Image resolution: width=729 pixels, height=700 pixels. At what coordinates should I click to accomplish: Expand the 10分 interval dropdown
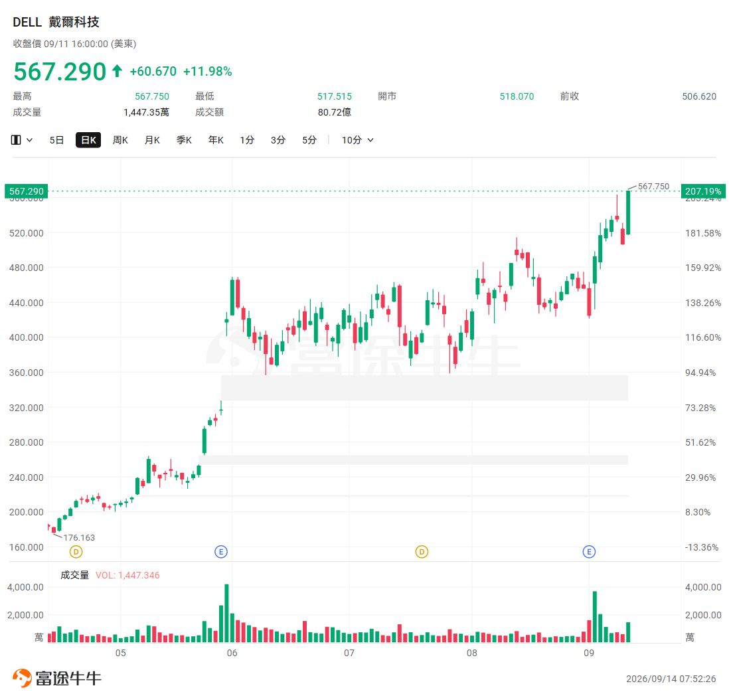(x=357, y=140)
